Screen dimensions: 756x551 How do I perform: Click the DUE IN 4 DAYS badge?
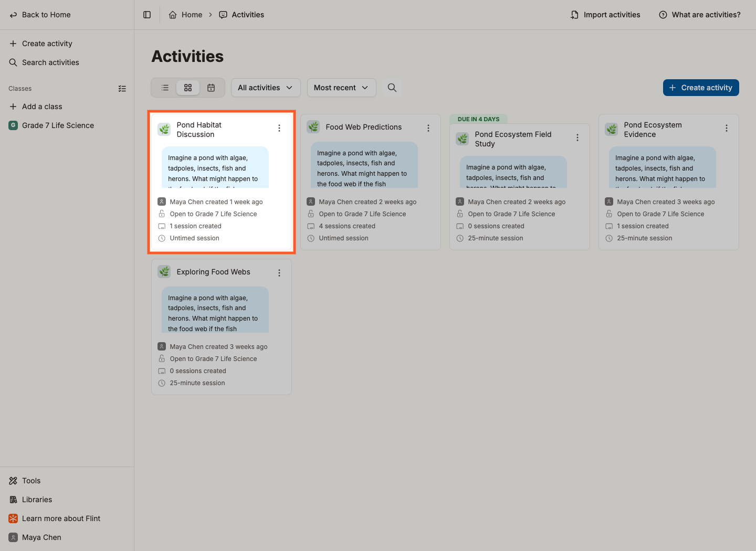[x=479, y=119]
